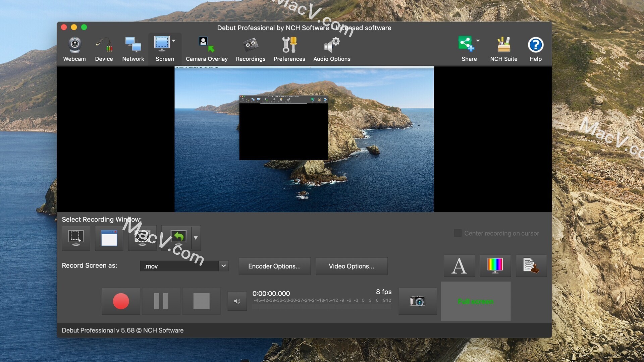Choose the select-window recording icon
644x362 pixels.
(x=109, y=238)
